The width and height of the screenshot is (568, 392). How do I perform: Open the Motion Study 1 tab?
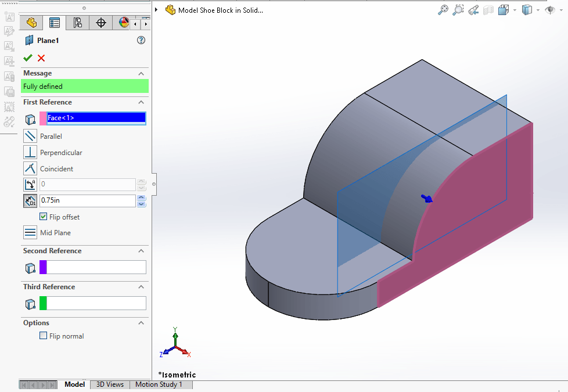point(159,384)
